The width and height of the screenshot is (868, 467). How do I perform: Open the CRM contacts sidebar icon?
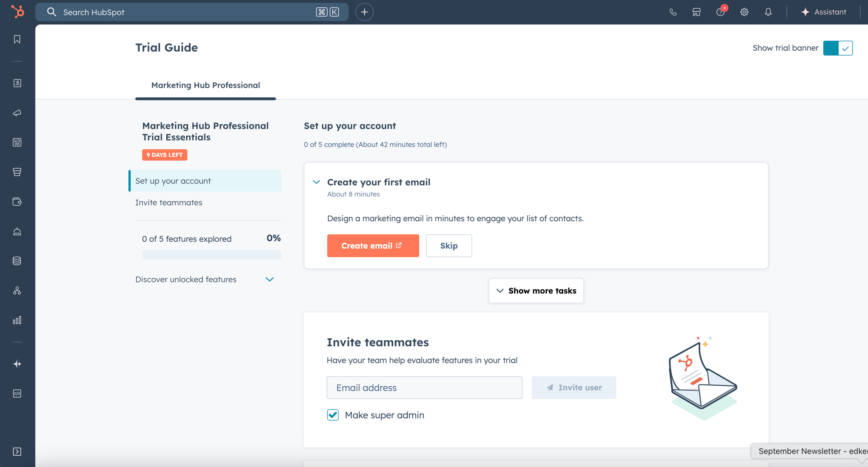17,83
